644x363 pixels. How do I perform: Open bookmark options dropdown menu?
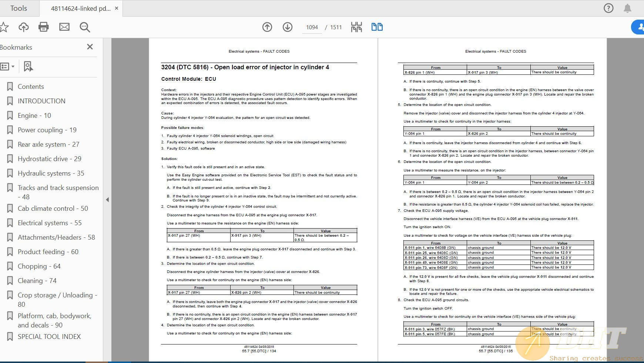(8, 67)
